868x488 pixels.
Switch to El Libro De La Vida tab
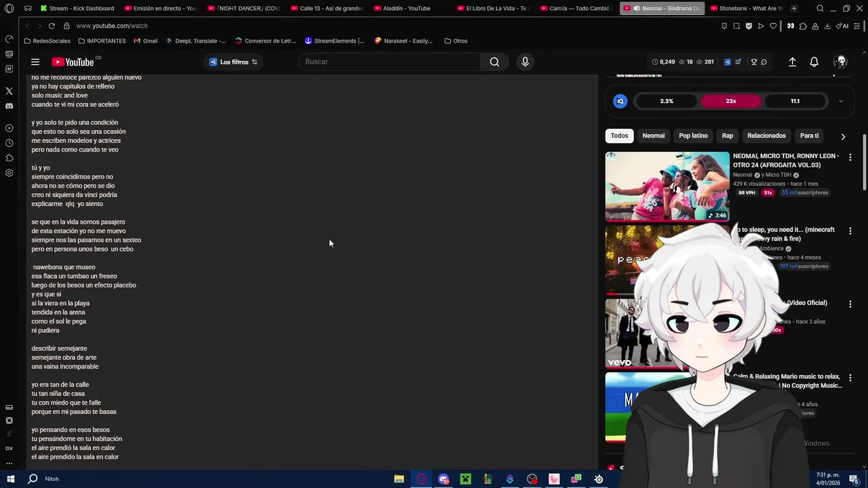click(494, 8)
